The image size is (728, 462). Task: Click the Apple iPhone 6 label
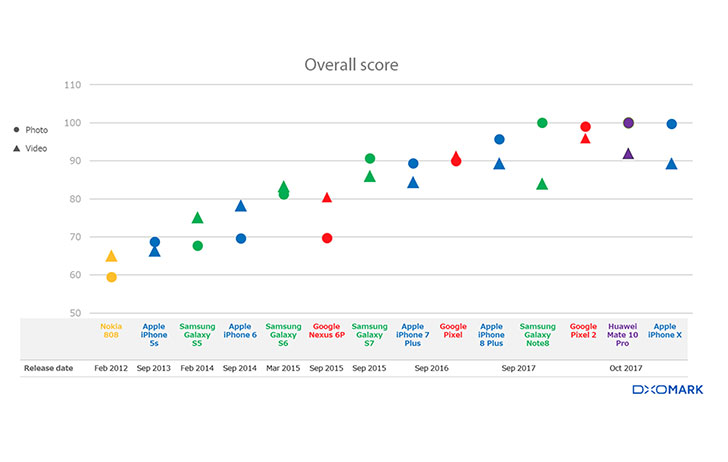coord(240,331)
